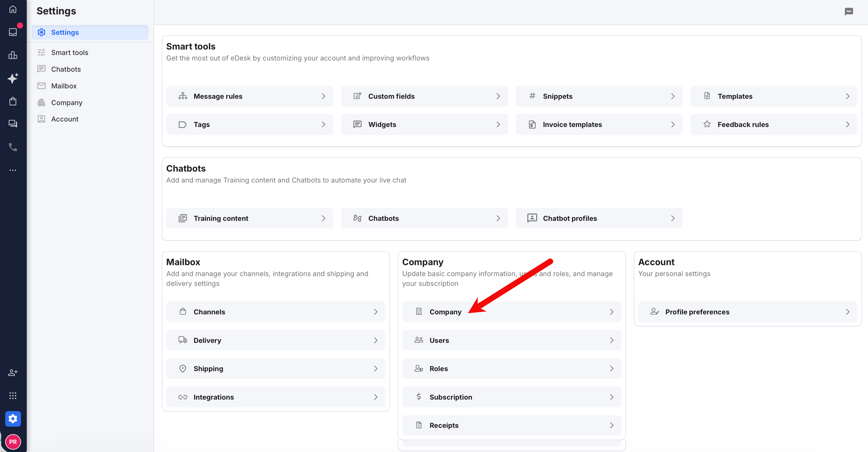Click the Subscription dollar icon
Screen dimensions: 868x452
click(x=418, y=396)
